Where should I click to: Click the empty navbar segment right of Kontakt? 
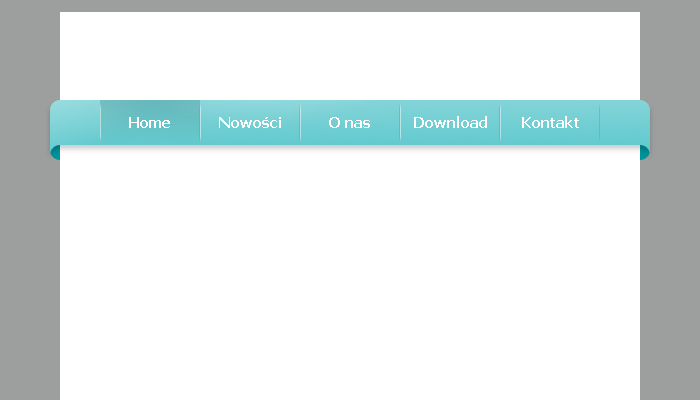(x=625, y=122)
